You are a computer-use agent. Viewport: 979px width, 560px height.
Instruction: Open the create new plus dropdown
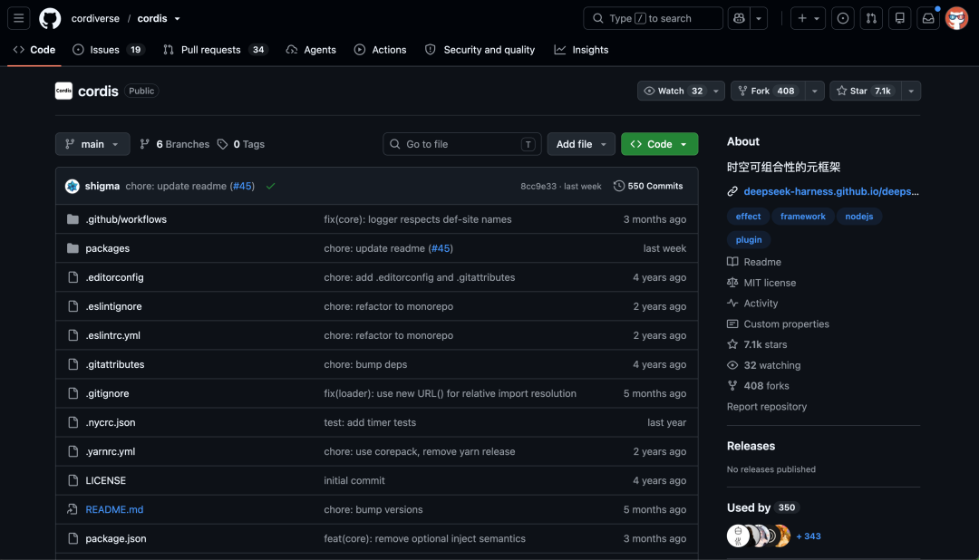808,18
